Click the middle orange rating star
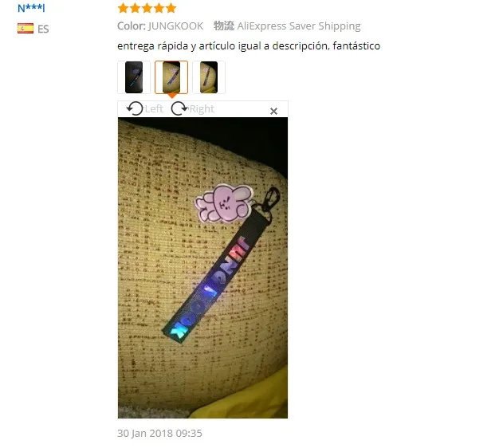 [x=147, y=8]
